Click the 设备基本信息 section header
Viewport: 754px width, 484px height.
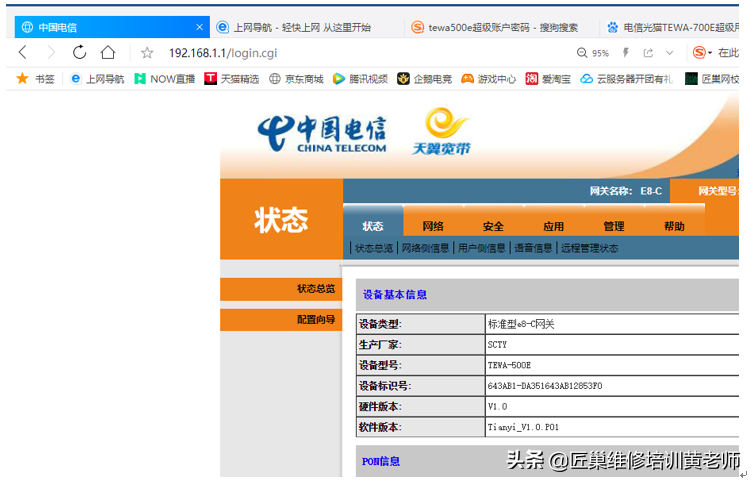(x=395, y=295)
